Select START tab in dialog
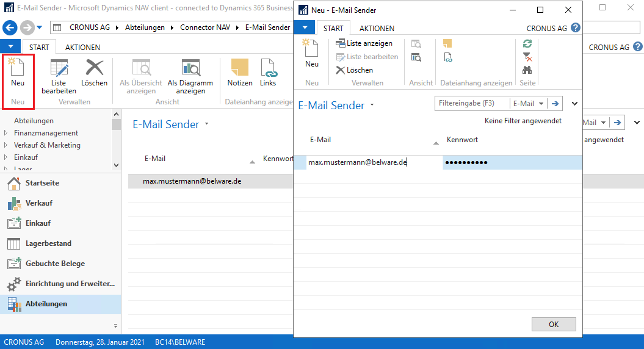644x349 pixels. pos(333,28)
